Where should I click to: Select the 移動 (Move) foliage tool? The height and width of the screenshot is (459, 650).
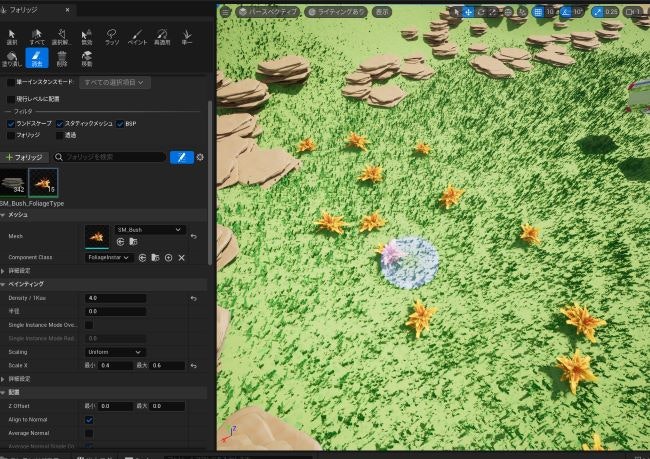point(87,59)
